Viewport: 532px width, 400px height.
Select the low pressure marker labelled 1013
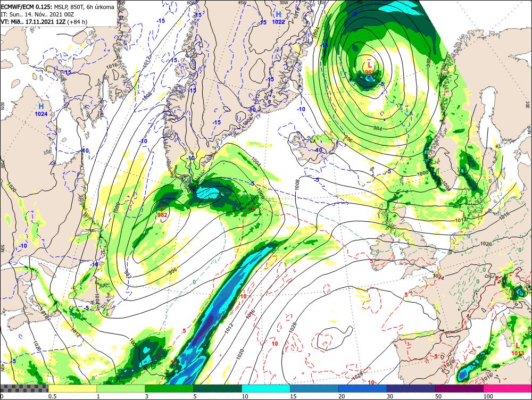pos(518,349)
